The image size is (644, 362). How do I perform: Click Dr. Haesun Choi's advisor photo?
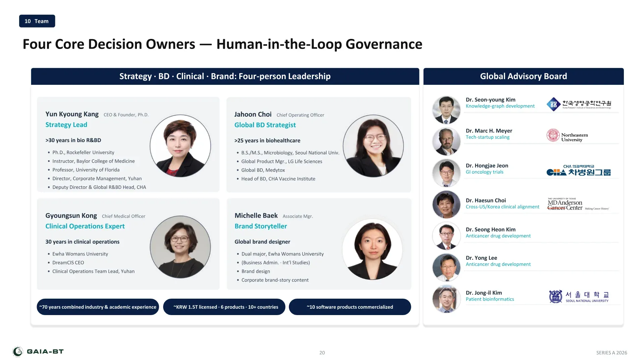pos(446,204)
